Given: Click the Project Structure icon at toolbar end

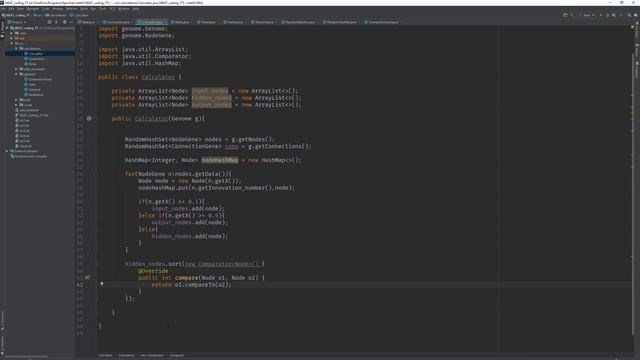Looking at the screenshot, I should pyautogui.click(x=636, y=15).
